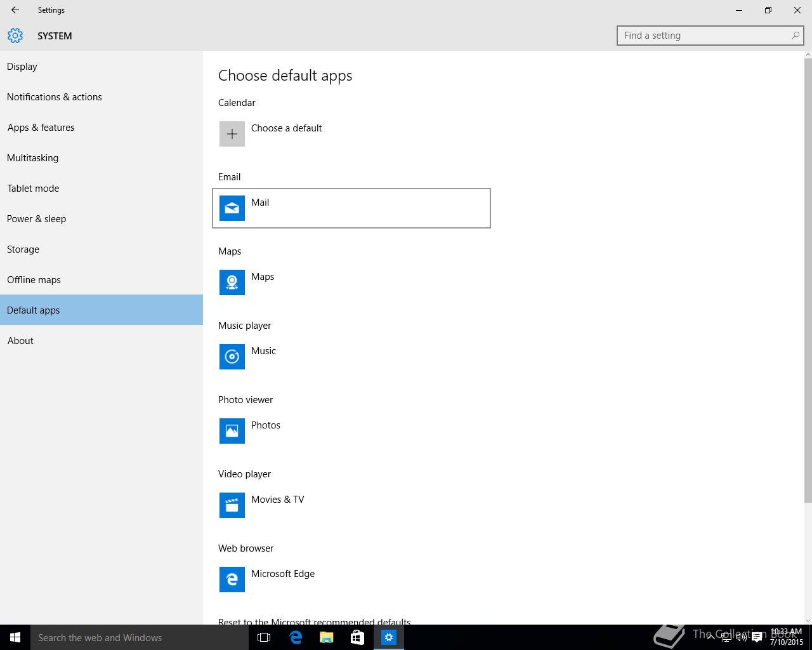Open the Action Center notifications icon
The image size is (812, 650).
coord(757,637)
